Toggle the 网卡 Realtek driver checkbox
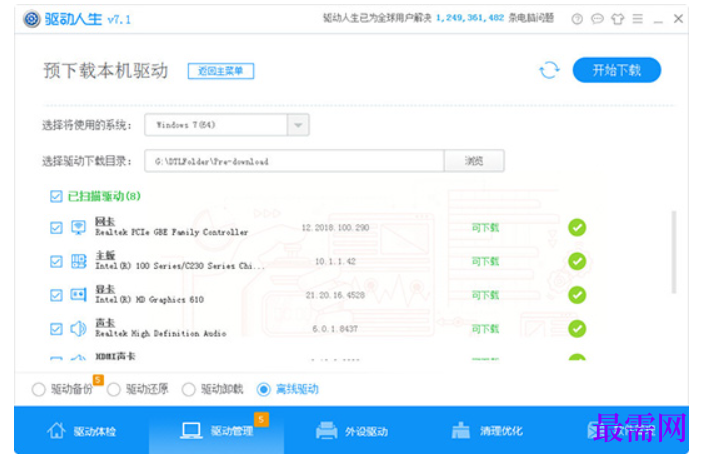This screenshot has width=705, height=459. (x=56, y=228)
